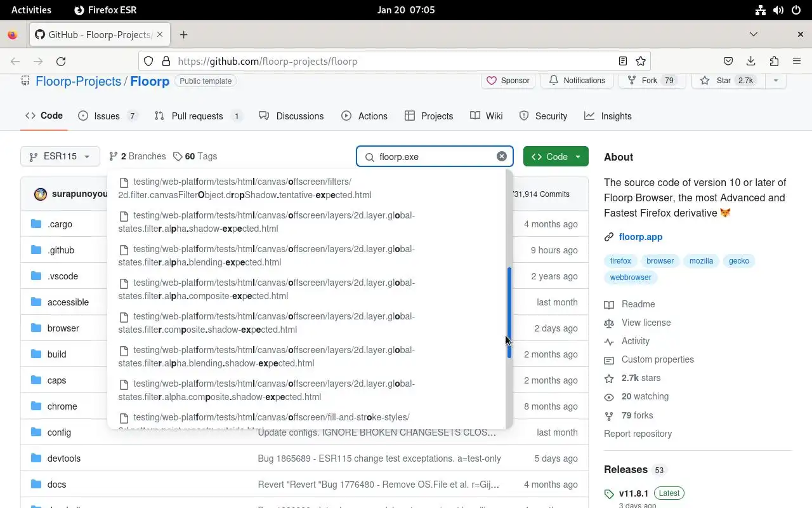
Task: Click the search magnifier icon
Action: [x=369, y=157]
